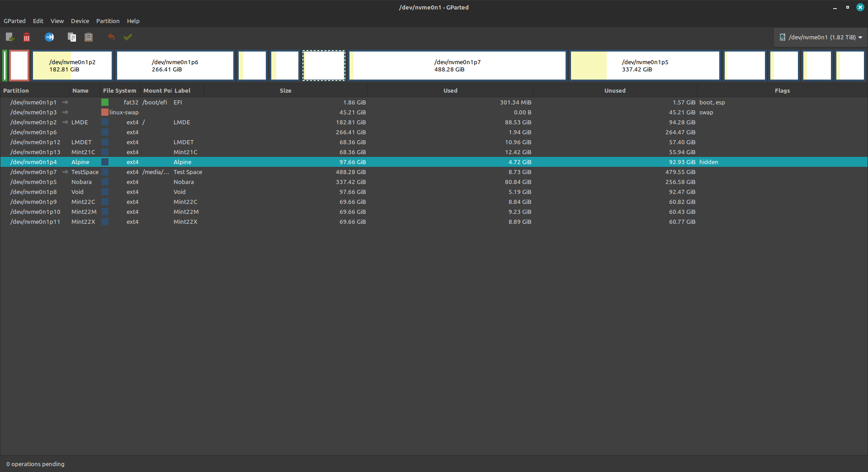Click the red linux-swap color swatch
The width and height of the screenshot is (868, 472).
tap(105, 112)
